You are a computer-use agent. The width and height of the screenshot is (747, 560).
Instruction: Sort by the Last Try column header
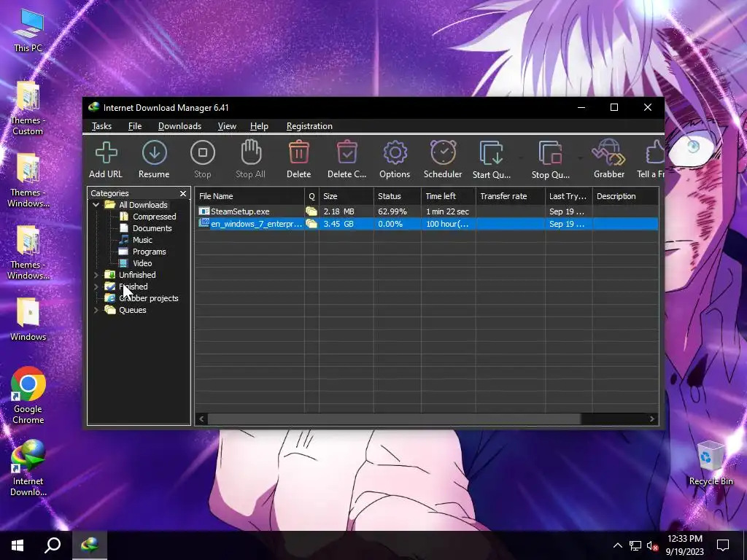point(569,196)
